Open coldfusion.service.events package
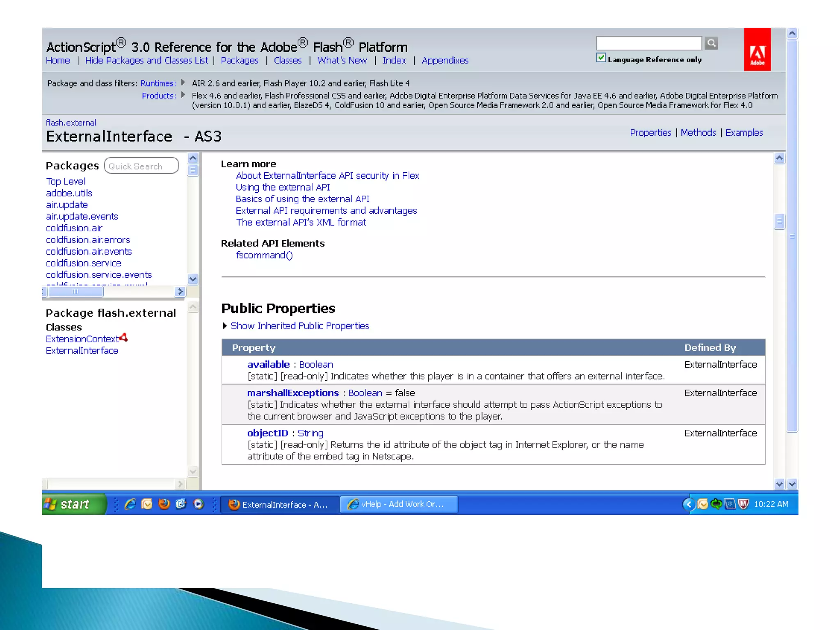 click(98, 274)
